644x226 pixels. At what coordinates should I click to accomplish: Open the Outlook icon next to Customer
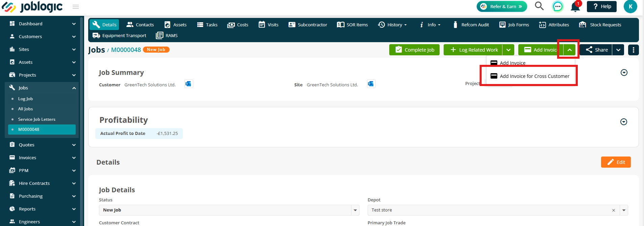pos(189,84)
